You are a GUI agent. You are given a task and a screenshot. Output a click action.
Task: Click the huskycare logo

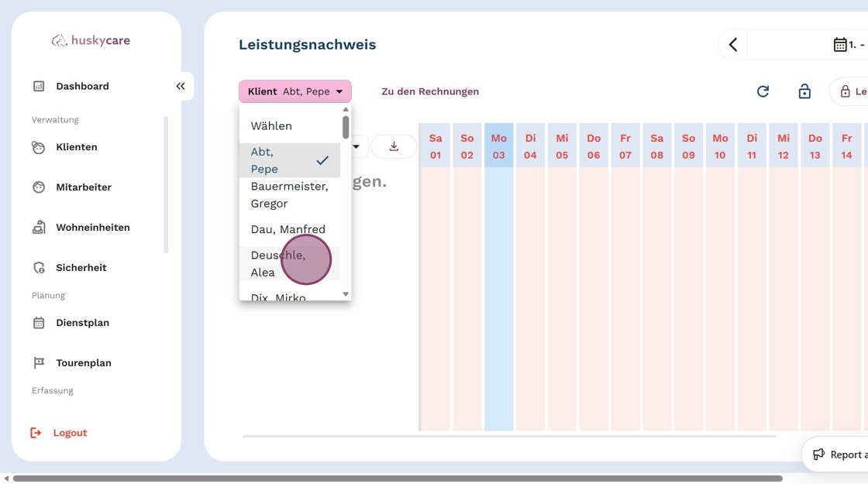point(91,40)
